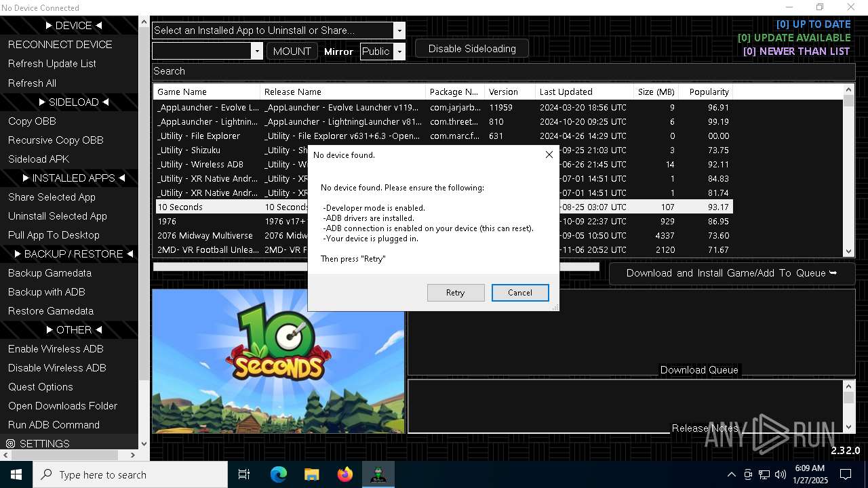Cancel the No device found dialog
868x488 pixels.
point(520,293)
